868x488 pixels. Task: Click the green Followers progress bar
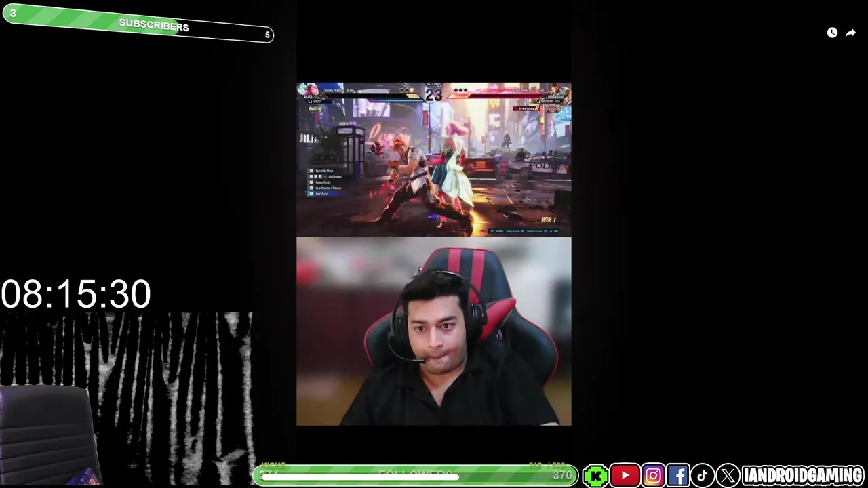(415, 476)
